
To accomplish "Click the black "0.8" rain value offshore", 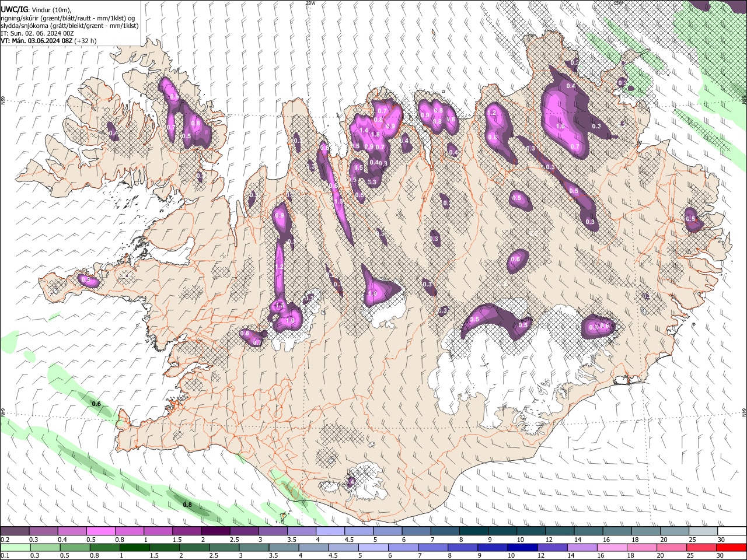I will 187,505.
